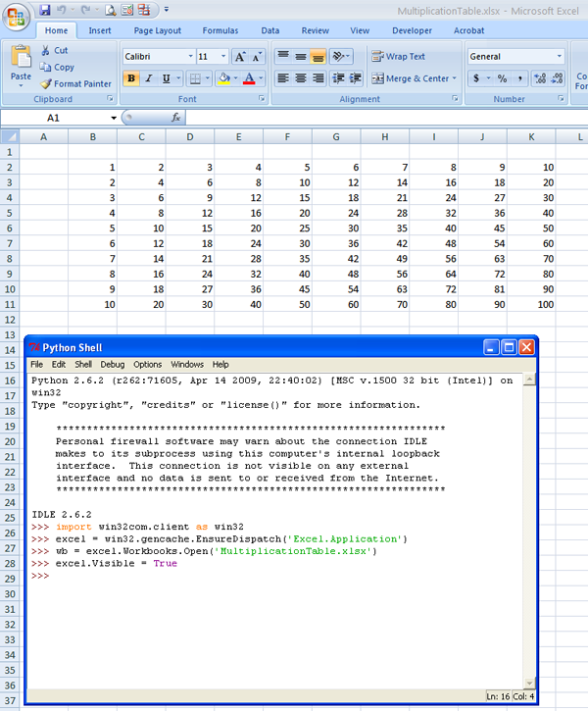Open the Office Button menu

click(16, 17)
